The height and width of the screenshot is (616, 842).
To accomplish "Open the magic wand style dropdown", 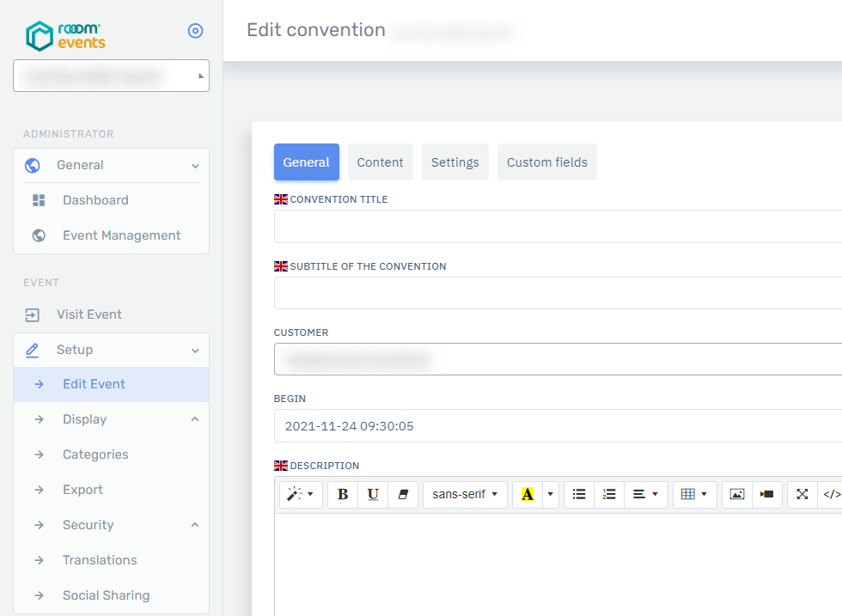I will [x=301, y=494].
